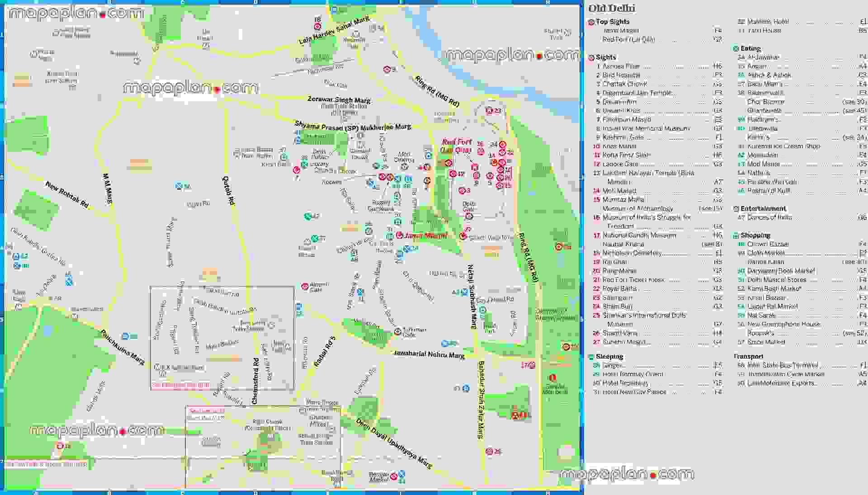Viewport: 868px width, 495px height.
Task: Click blue marker 36 near Idgah Rd
Action: pyautogui.click(x=179, y=186)
